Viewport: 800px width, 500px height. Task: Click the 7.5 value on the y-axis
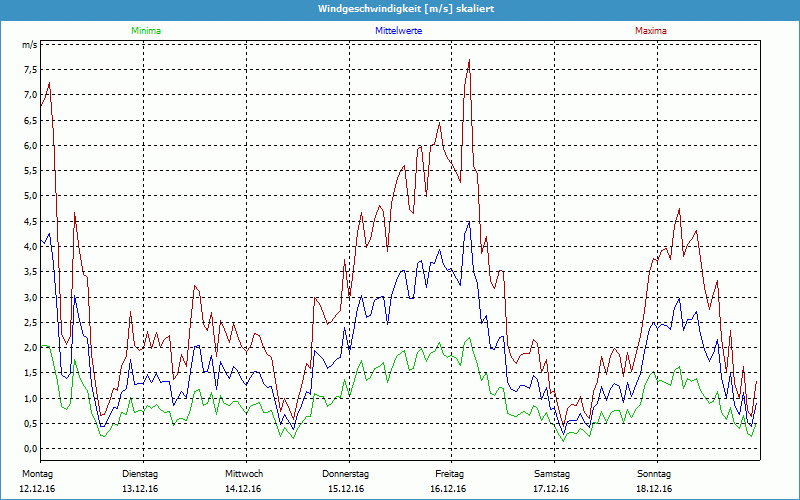click(29, 70)
